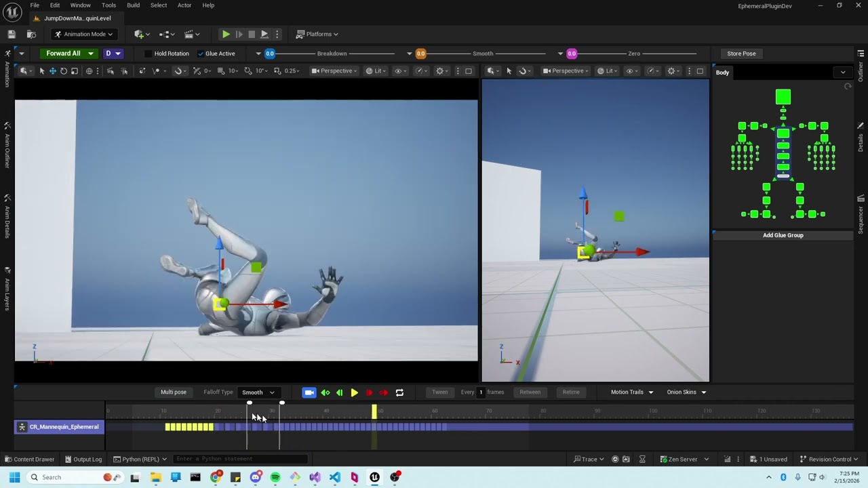Maximize the right viewport using the square icon
868x488 pixels.
(x=700, y=70)
